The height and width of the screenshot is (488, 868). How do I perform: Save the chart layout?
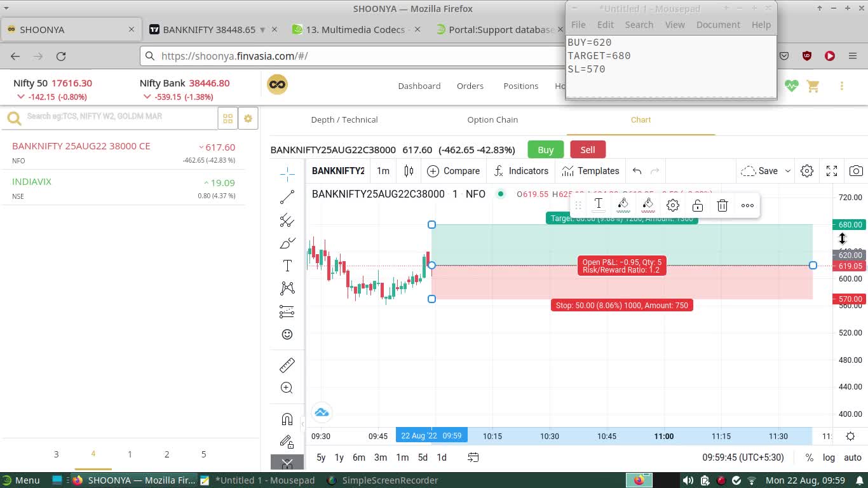coord(760,171)
